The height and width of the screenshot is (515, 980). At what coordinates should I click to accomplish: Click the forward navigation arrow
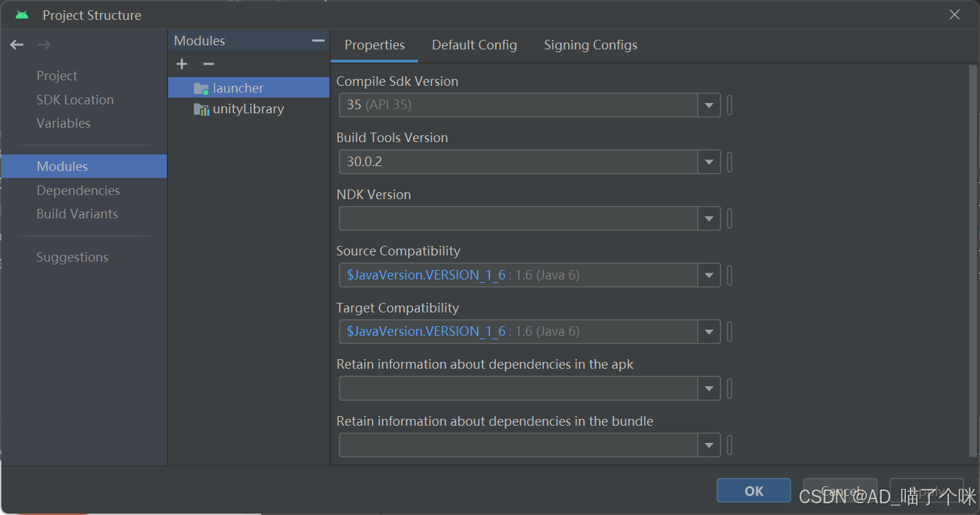(44, 45)
